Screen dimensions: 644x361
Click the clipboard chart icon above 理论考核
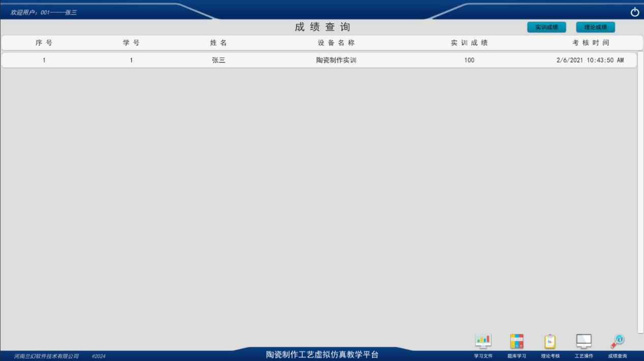pos(549,340)
